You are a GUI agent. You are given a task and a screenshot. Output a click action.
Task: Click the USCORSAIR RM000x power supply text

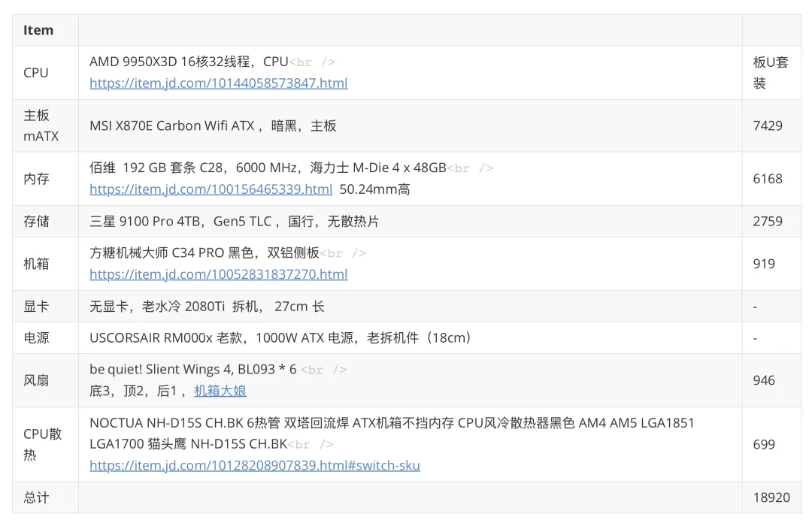[280, 337]
